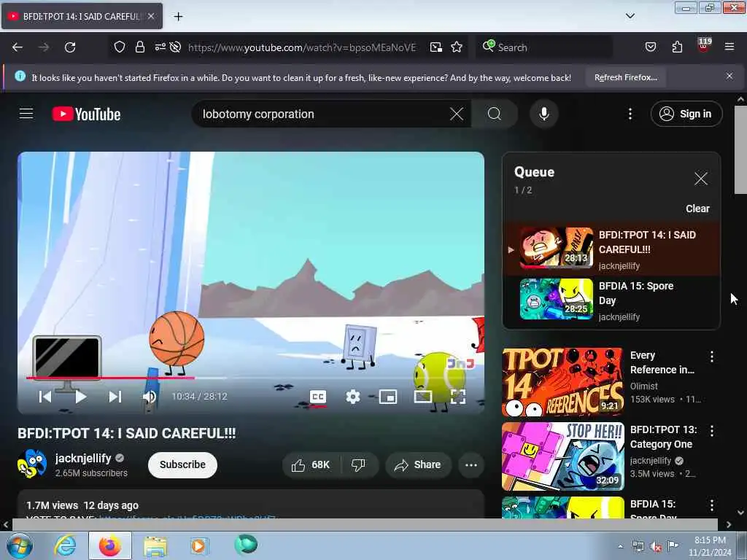Screen dimensions: 747x560
Task: Skip to the previous video
Action: coord(45,396)
